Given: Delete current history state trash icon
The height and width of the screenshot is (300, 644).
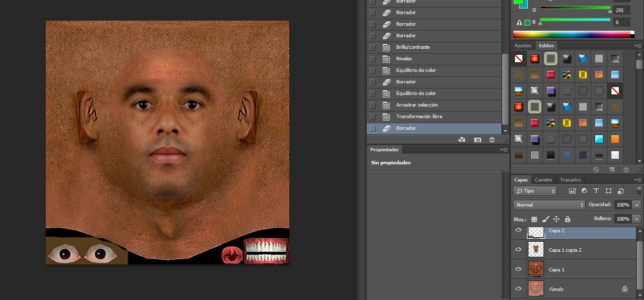Looking at the screenshot, I should pyautogui.click(x=492, y=140).
